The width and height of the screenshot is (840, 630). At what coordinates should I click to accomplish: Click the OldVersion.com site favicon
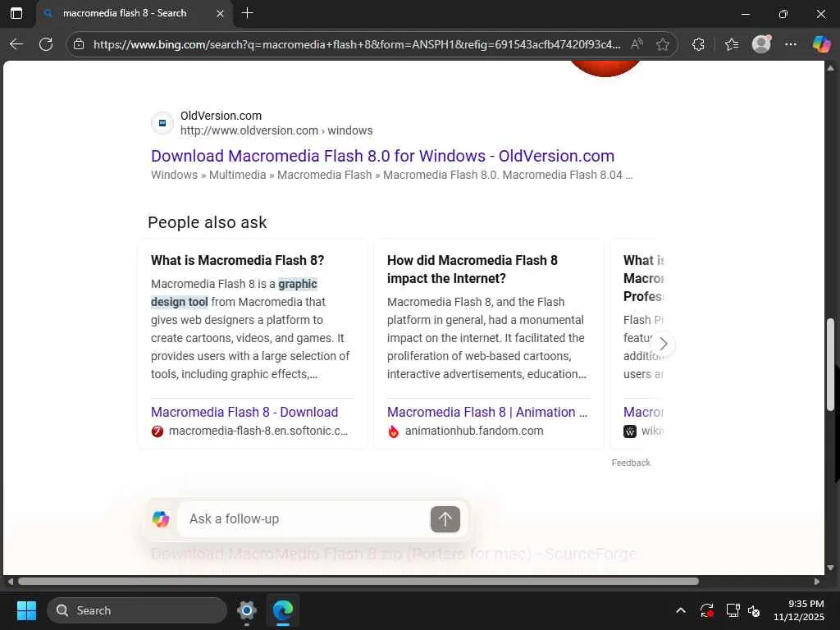point(162,123)
